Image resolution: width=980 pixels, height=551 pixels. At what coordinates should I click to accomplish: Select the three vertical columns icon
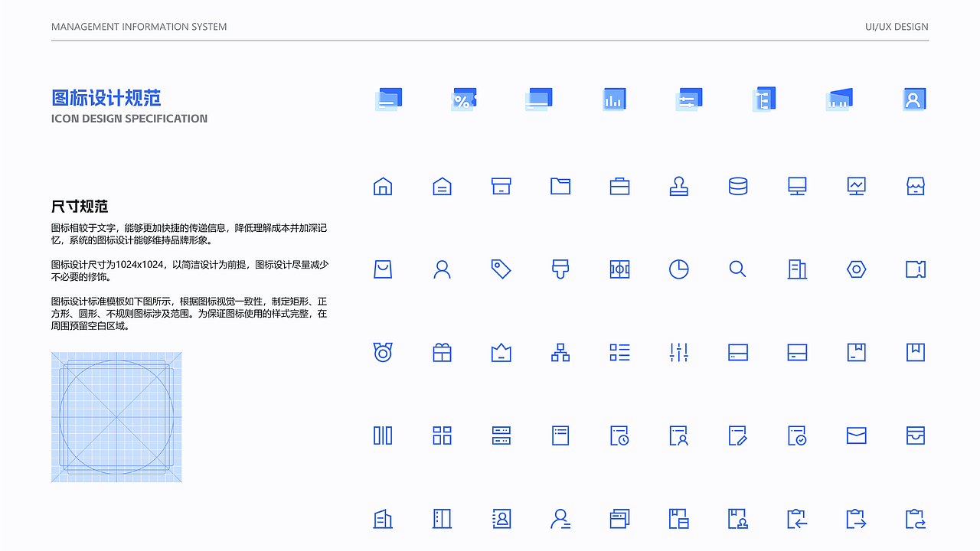point(383,435)
